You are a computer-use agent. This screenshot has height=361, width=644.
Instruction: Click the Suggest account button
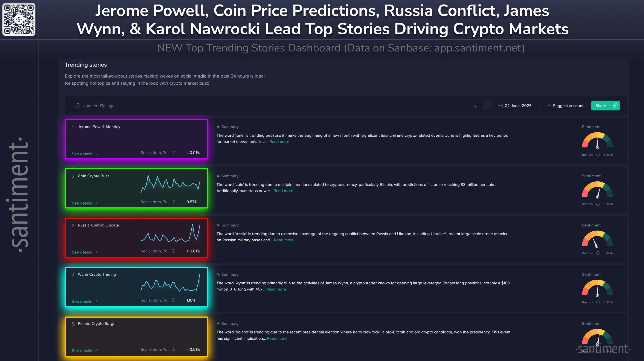565,106
